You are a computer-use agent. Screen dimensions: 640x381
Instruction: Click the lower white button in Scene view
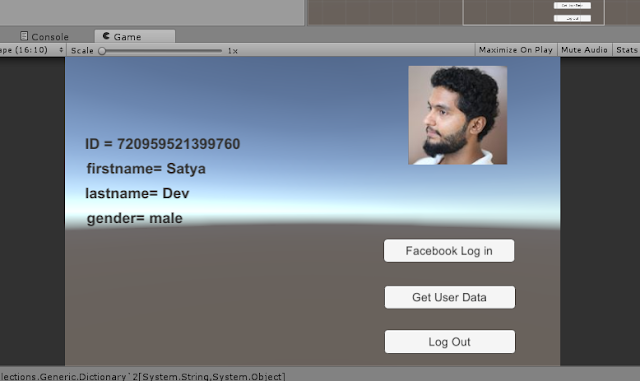click(572, 18)
